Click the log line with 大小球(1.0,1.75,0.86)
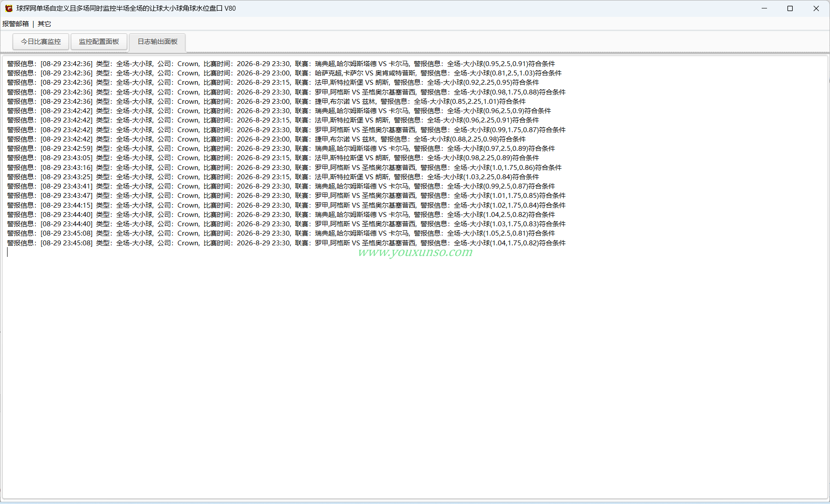 pos(284,168)
